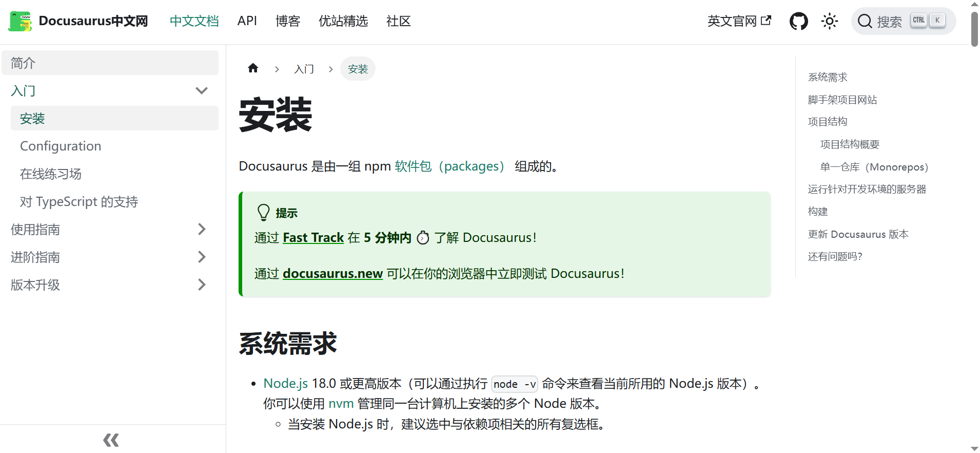Expand the 使用指南 category chevron
This screenshot has height=453, width=980.
pos(202,229)
